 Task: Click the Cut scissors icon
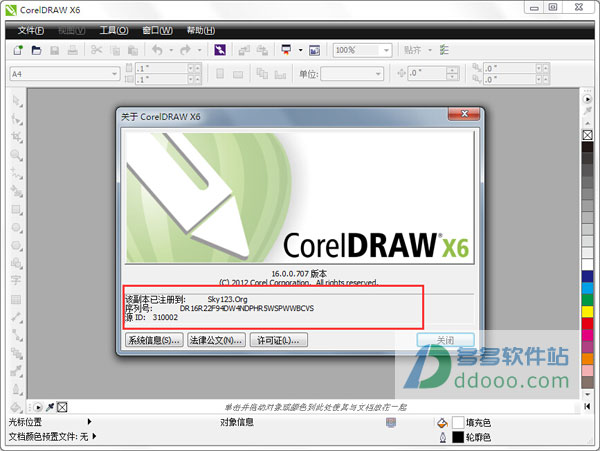click(x=96, y=50)
